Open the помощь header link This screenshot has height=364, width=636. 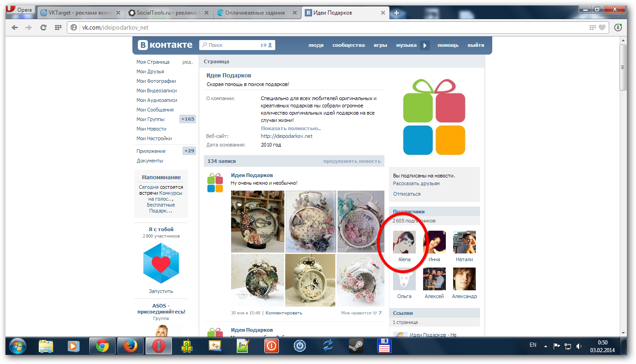(x=448, y=45)
